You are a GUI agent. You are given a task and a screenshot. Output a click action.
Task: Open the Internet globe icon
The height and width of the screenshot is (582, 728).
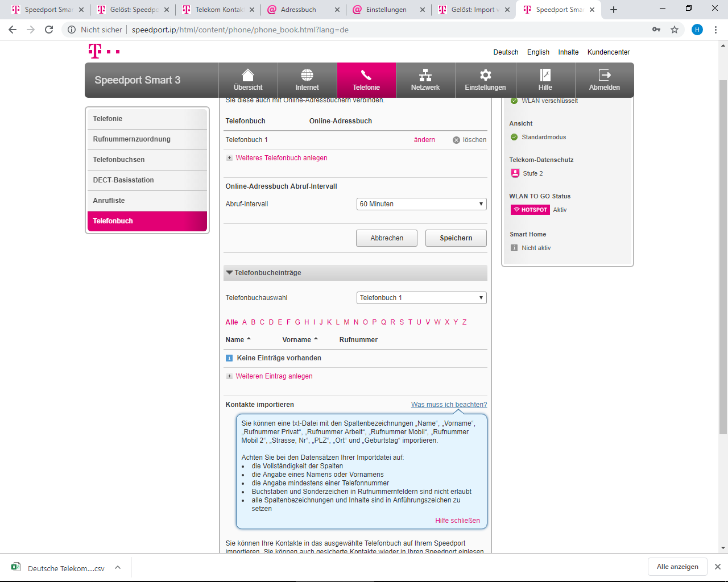tap(307, 75)
